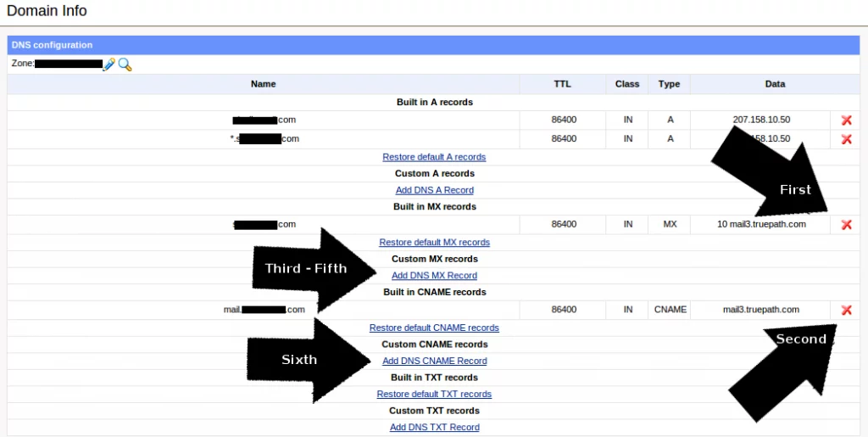Delete the mail CNAME record with red X
Image resolution: width=868 pixels, height=437 pixels.
point(846,311)
